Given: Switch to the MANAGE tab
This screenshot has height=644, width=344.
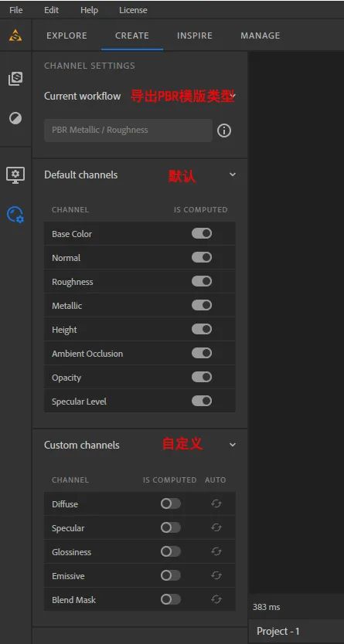Looking at the screenshot, I should tap(261, 36).
